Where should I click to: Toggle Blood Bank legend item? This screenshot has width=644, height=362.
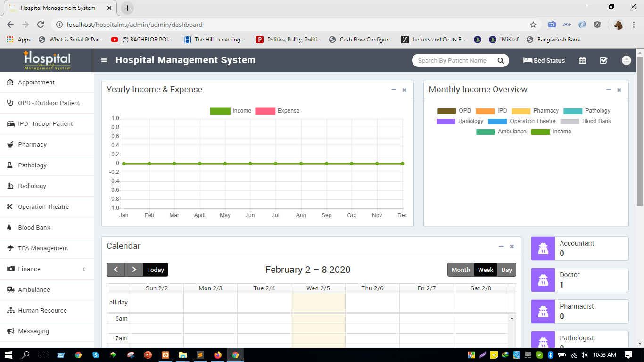coord(586,121)
